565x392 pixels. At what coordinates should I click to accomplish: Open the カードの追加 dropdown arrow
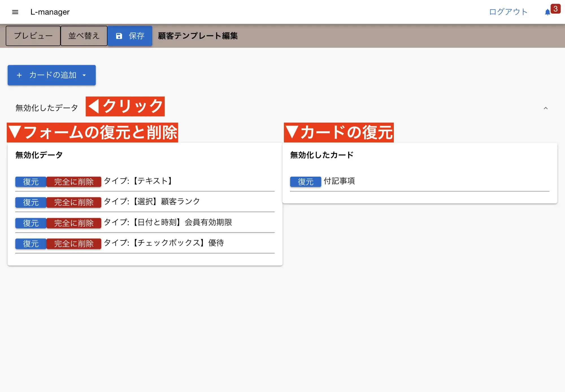84,75
